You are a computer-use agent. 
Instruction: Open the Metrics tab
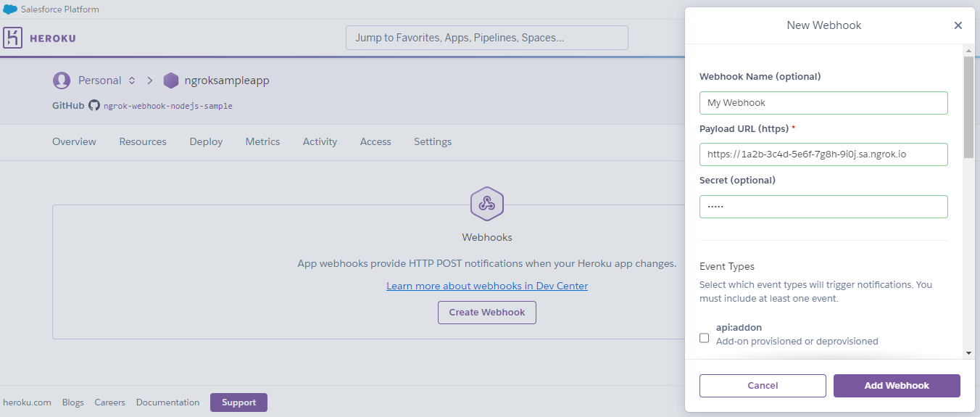(x=262, y=142)
